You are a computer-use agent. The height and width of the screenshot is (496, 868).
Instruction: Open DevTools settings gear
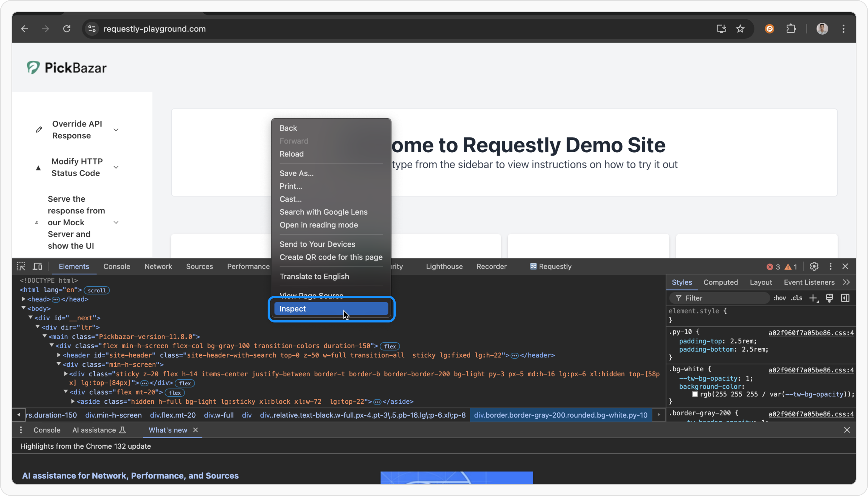tap(814, 266)
